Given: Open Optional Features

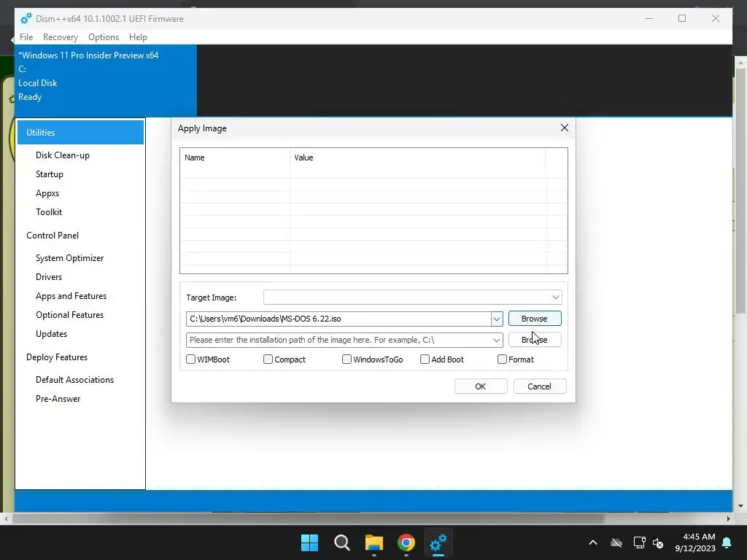Looking at the screenshot, I should [x=69, y=315].
